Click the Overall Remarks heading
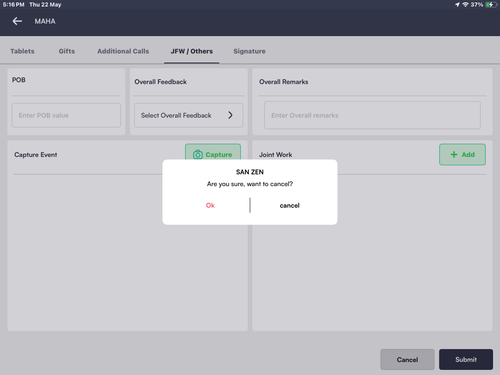This screenshot has width=500, height=375. (283, 82)
